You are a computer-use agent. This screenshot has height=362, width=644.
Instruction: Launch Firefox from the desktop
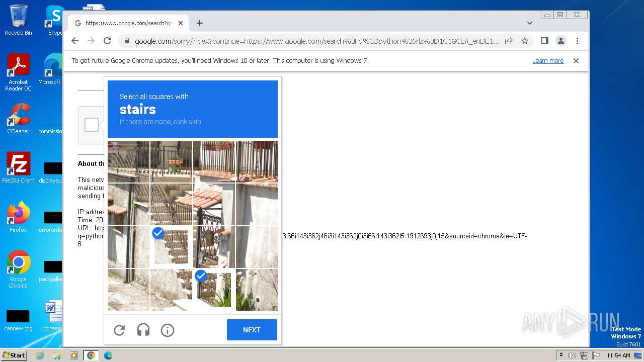click(18, 217)
